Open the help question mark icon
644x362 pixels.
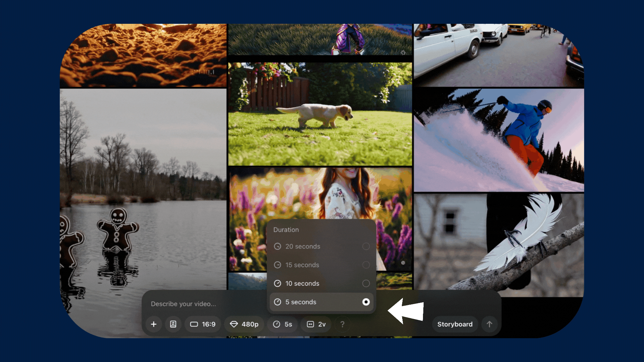(x=342, y=324)
